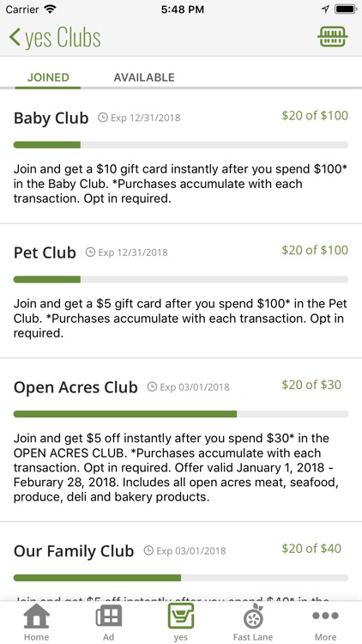Select the JOINED tab
Viewport: 362px width, 644px height.
48,77
